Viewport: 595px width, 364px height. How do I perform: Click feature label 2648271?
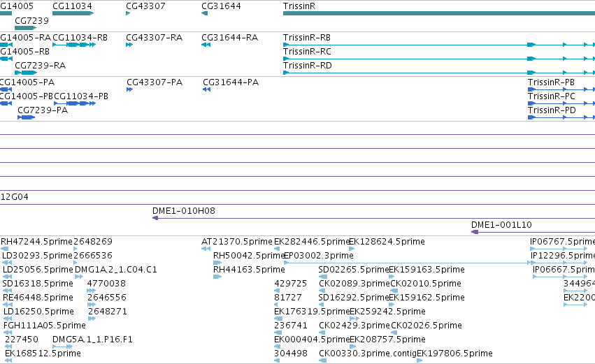[x=108, y=312]
